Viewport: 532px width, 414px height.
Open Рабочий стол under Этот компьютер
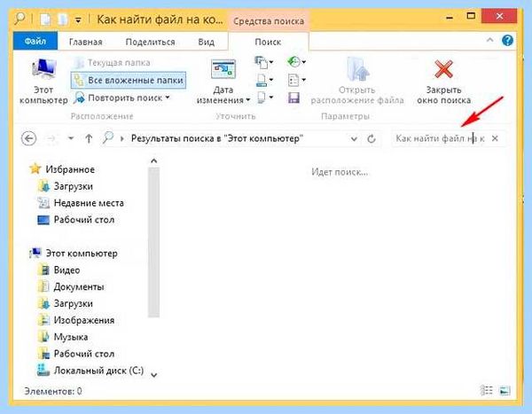coord(76,354)
